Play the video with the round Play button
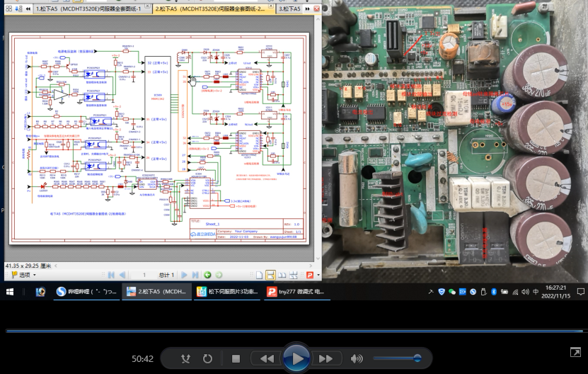Image resolution: width=588 pixels, height=374 pixels. (296, 358)
